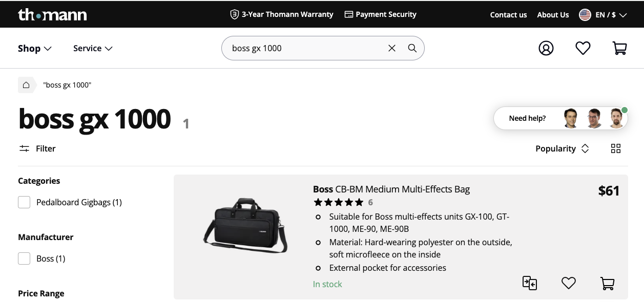
Task: Change the Popularity sort order
Action: click(x=562, y=148)
